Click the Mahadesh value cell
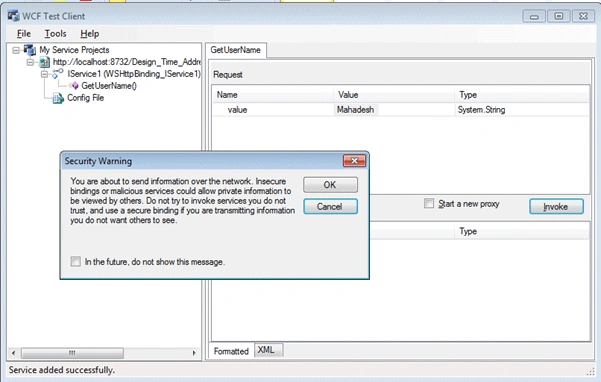 pos(394,110)
